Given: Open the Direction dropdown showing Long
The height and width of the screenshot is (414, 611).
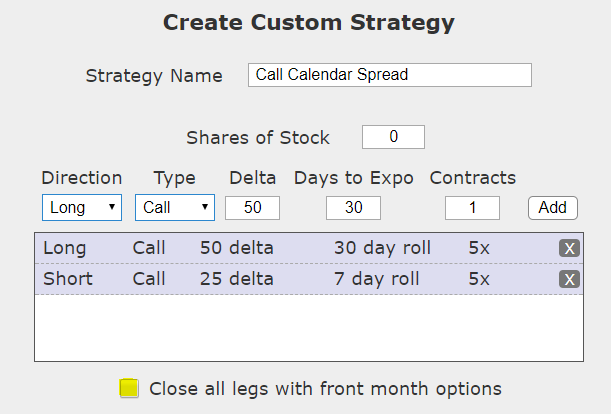Looking at the screenshot, I should click(81, 207).
